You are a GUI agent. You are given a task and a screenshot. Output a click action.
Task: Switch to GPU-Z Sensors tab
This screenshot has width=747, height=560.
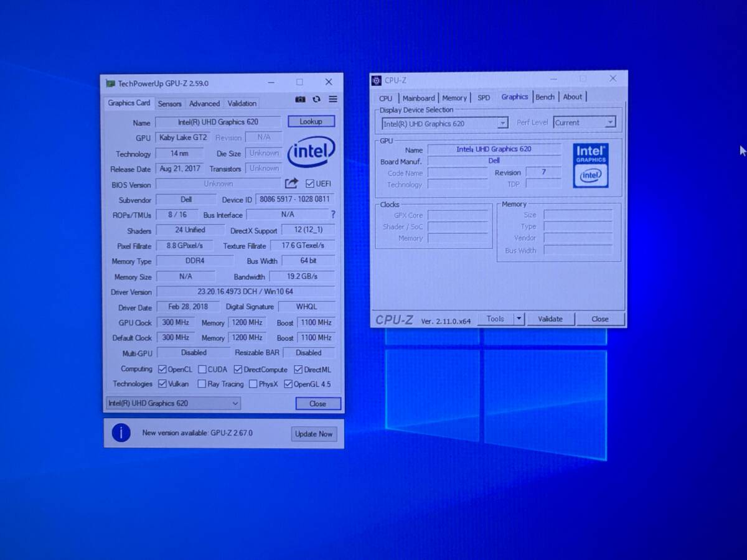coord(169,104)
